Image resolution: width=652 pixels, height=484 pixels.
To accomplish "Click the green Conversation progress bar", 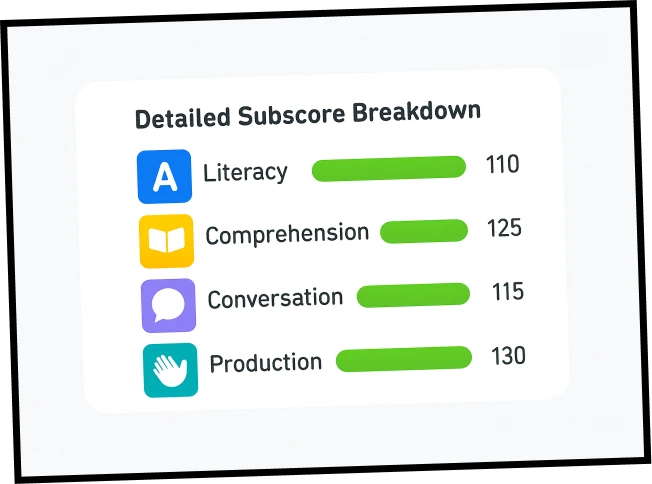I will (413, 295).
